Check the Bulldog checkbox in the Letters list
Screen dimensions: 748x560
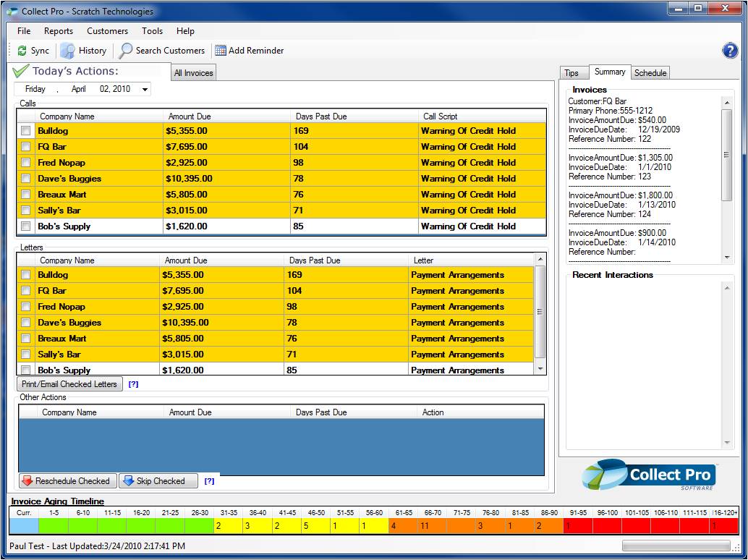tap(26, 275)
